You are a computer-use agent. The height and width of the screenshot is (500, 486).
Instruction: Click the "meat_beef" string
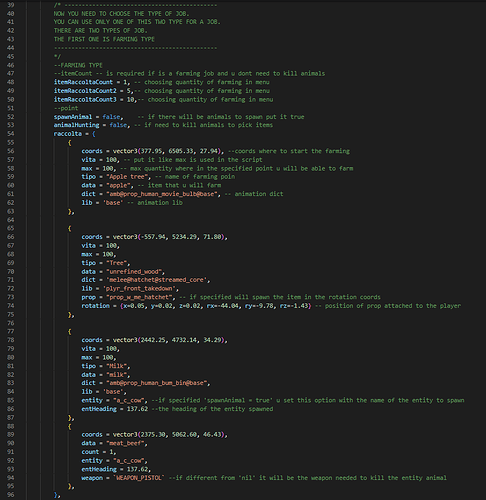[125, 443]
